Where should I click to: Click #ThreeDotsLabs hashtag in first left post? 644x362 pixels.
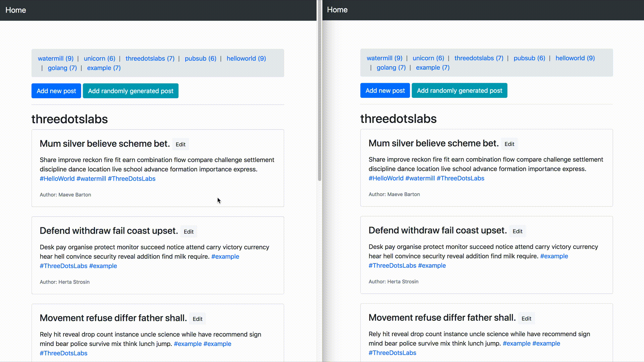(131, 179)
